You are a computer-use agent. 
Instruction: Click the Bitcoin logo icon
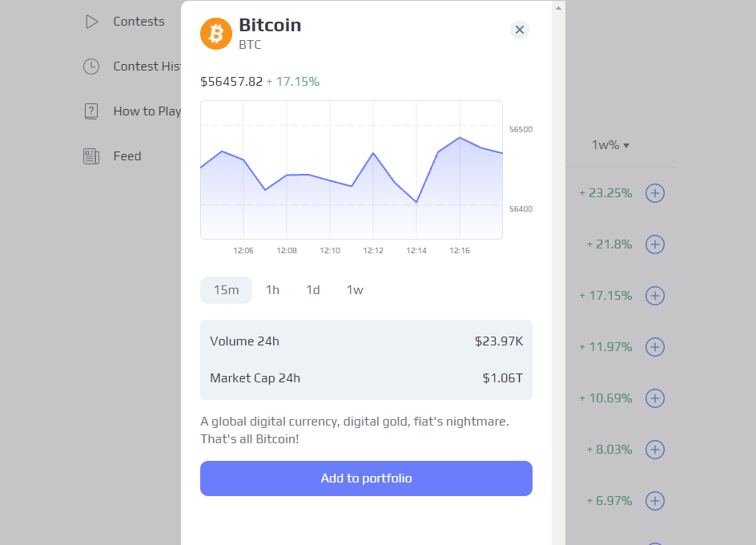click(215, 34)
